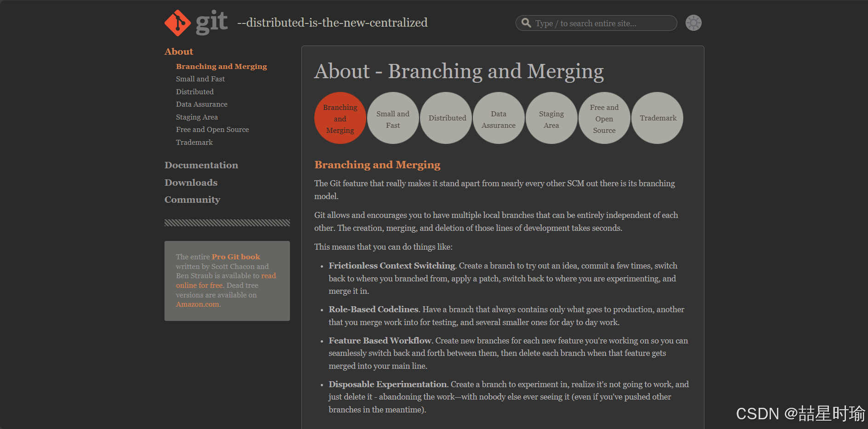Viewport: 868px width, 429px height.
Task: Click 'This means that you can do things like:'
Action: pyautogui.click(x=383, y=247)
